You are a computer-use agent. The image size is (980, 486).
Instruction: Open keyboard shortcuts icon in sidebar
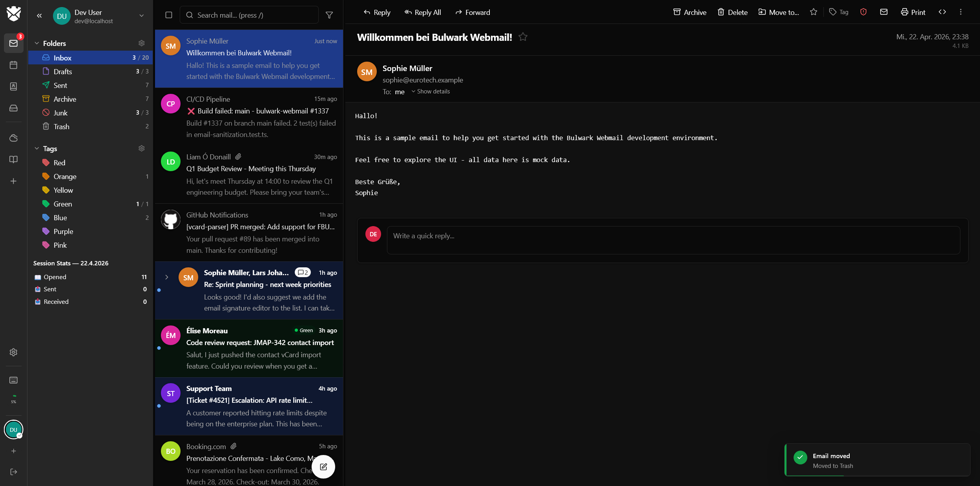point(13,380)
